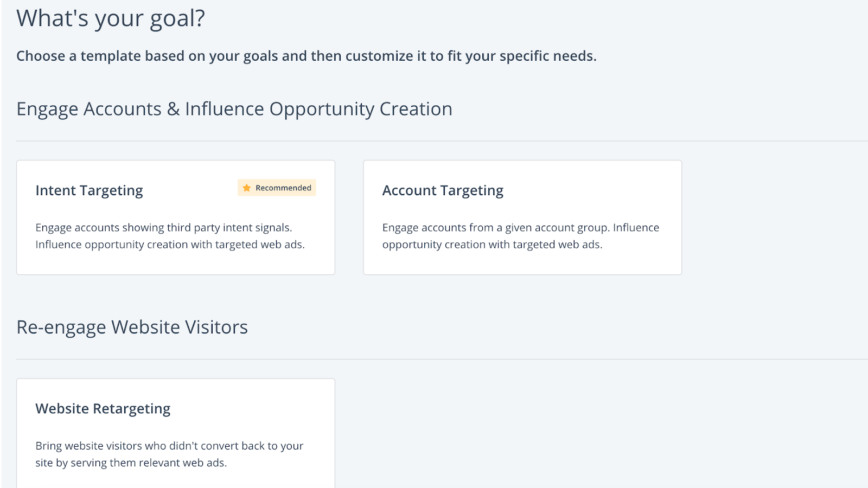Click the website visitors who didn't convert description
This screenshot has width=868, height=488.
(x=169, y=446)
